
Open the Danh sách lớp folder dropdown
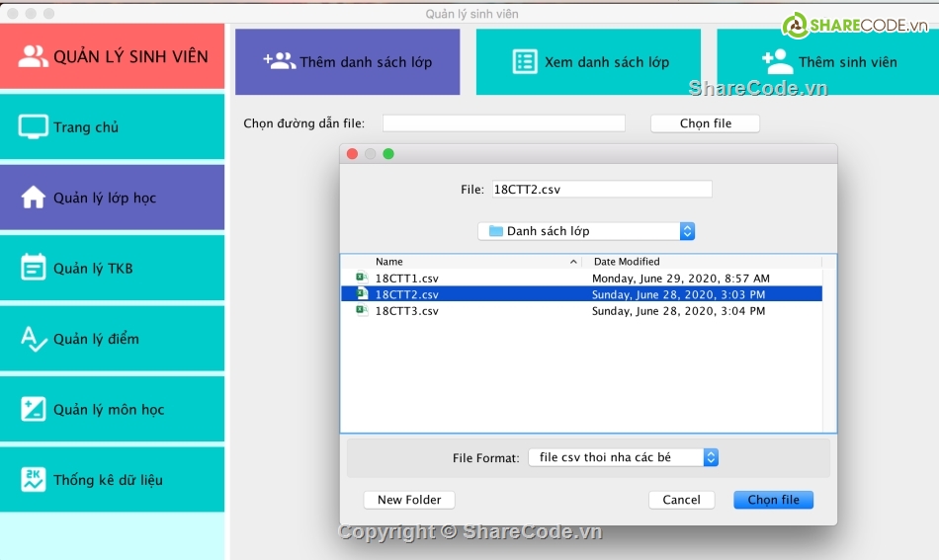pos(587,231)
